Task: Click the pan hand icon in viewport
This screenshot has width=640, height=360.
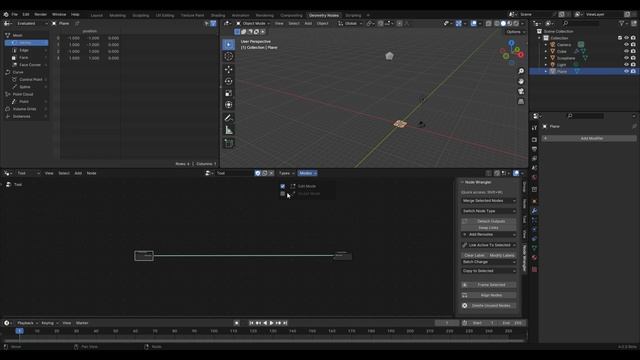Action: click(521, 81)
